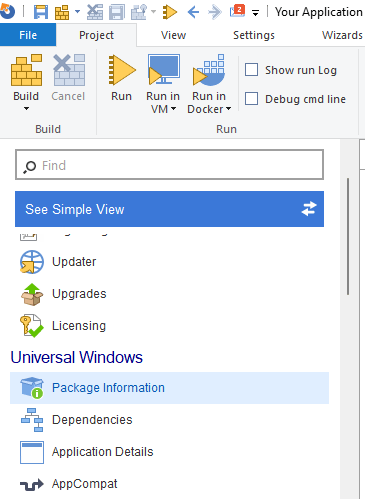Click the Save icon in quick access toolbar

point(41,12)
